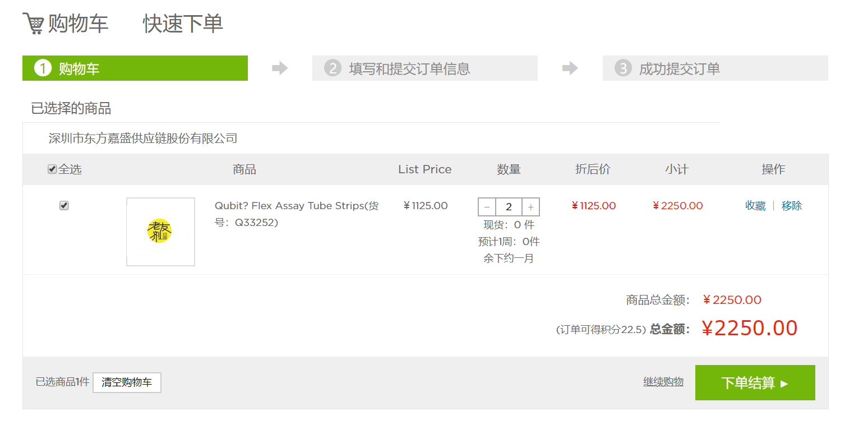This screenshot has height=425, width=868.
Task: Click the step 2 circle icon
Action: tap(333, 68)
